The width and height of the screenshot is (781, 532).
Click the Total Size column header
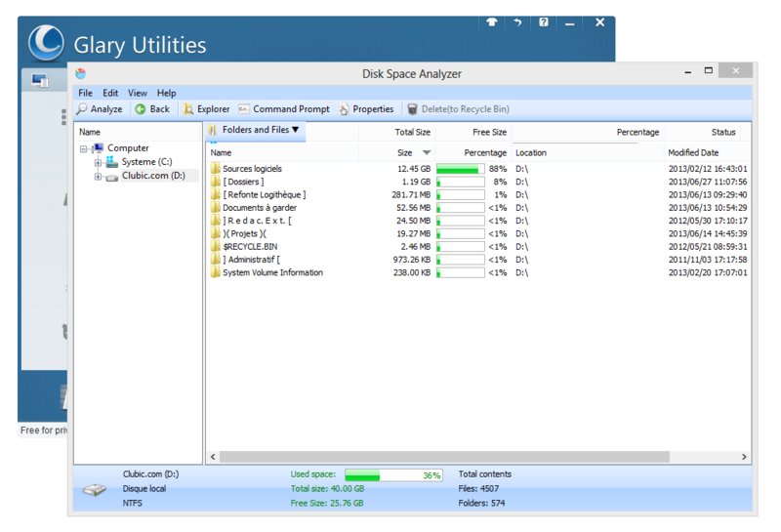(412, 132)
